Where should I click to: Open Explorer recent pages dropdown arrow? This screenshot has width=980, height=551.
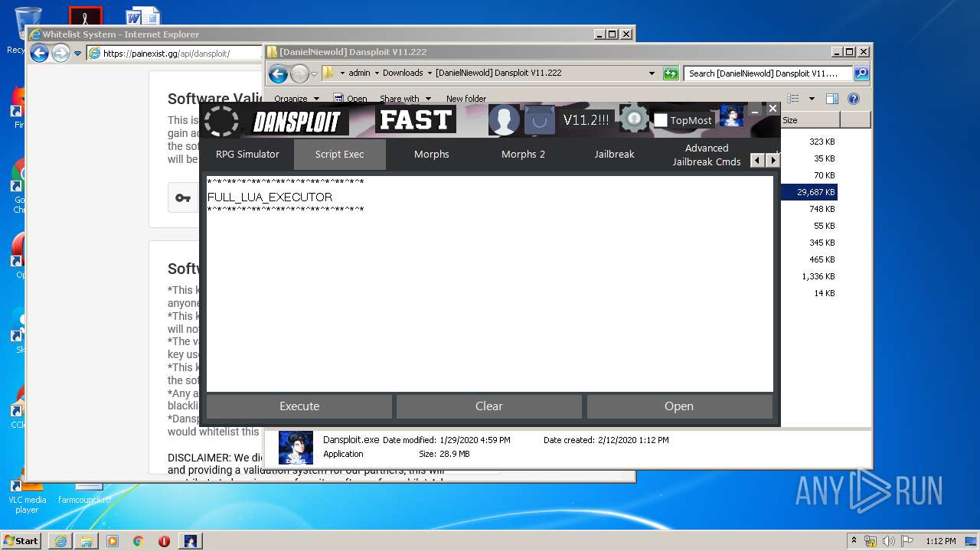pyautogui.click(x=314, y=74)
